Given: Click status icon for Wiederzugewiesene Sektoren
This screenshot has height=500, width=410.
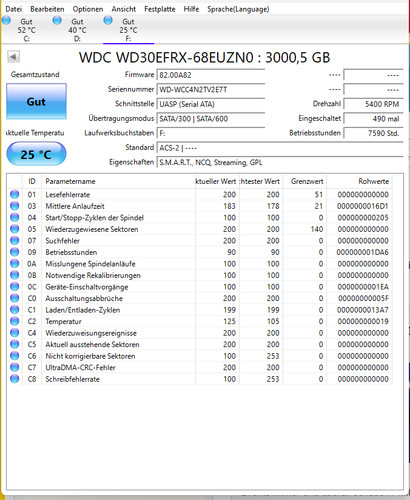Looking at the screenshot, I should pos(14,229).
